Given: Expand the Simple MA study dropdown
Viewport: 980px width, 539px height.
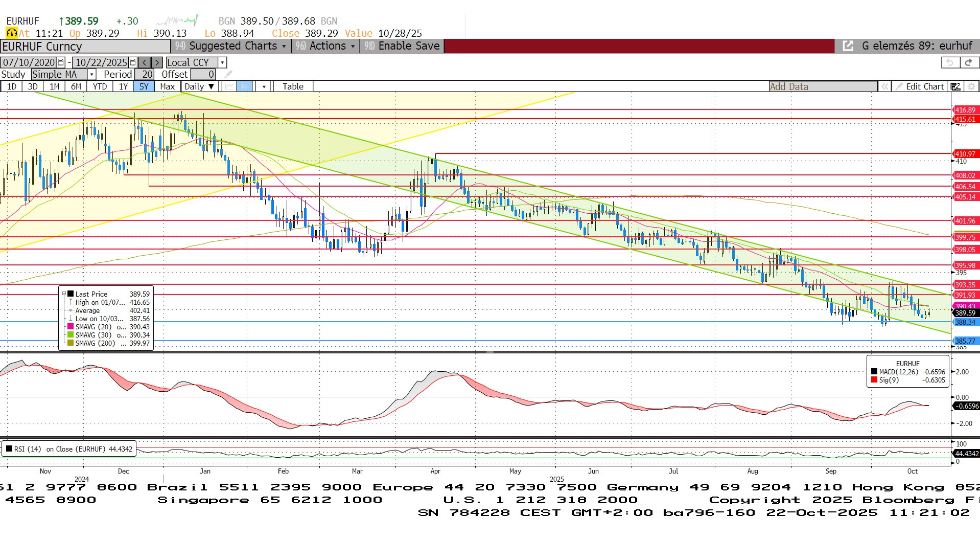Looking at the screenshot, I should click(92, 75).
